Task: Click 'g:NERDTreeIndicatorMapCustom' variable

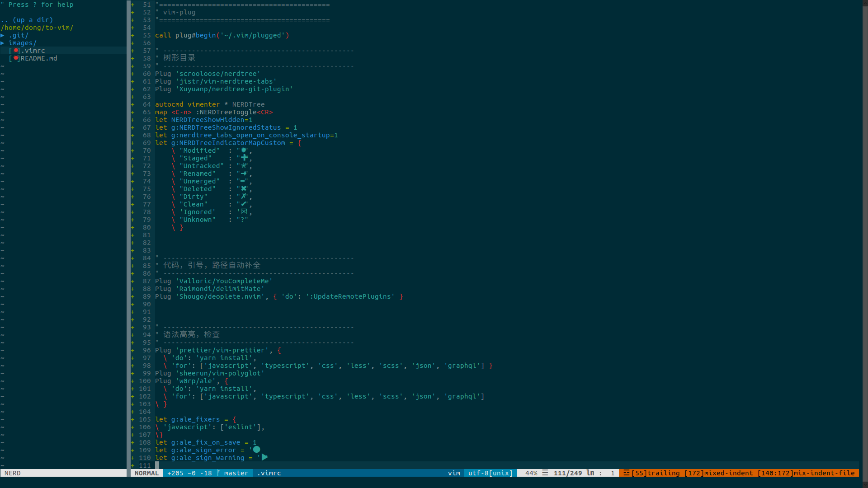Action: 228,143
